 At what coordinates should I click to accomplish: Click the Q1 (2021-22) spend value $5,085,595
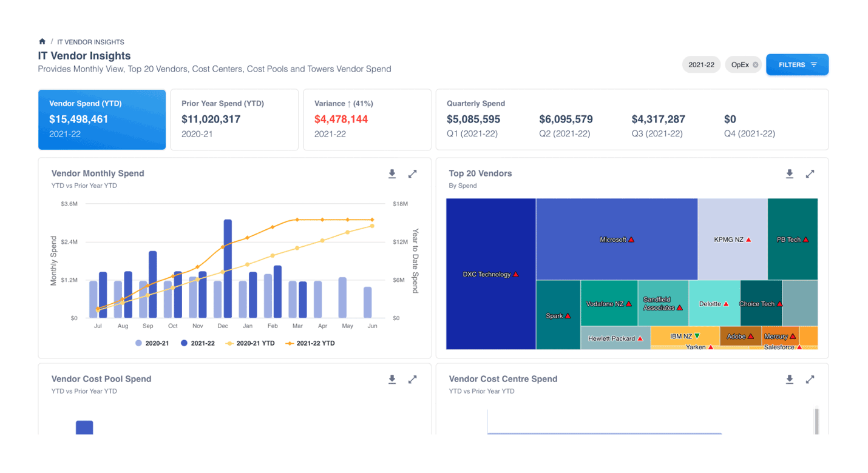click(473, 119)
